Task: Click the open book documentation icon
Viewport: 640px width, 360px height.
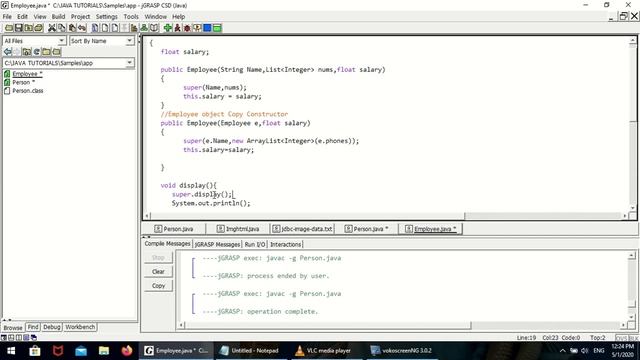Action: [154, 28]
